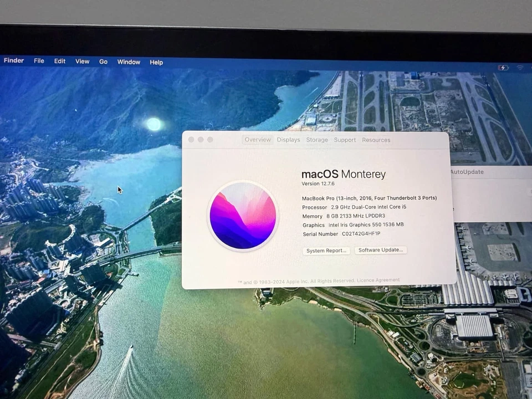Open the View menu
This screenshot has width=532, height=399.
[x=82, y=62]
